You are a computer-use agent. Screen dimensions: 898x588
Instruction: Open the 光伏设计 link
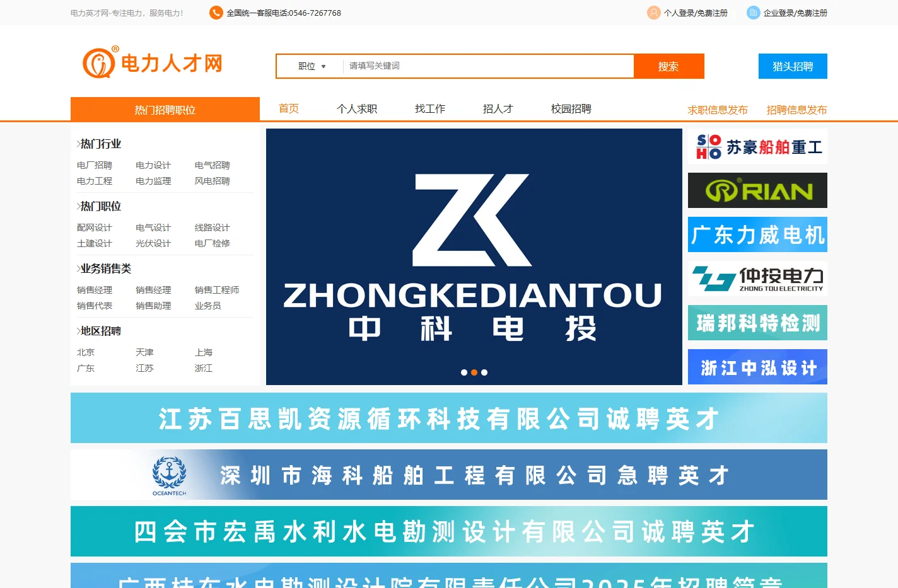click(x=153, y=243)
